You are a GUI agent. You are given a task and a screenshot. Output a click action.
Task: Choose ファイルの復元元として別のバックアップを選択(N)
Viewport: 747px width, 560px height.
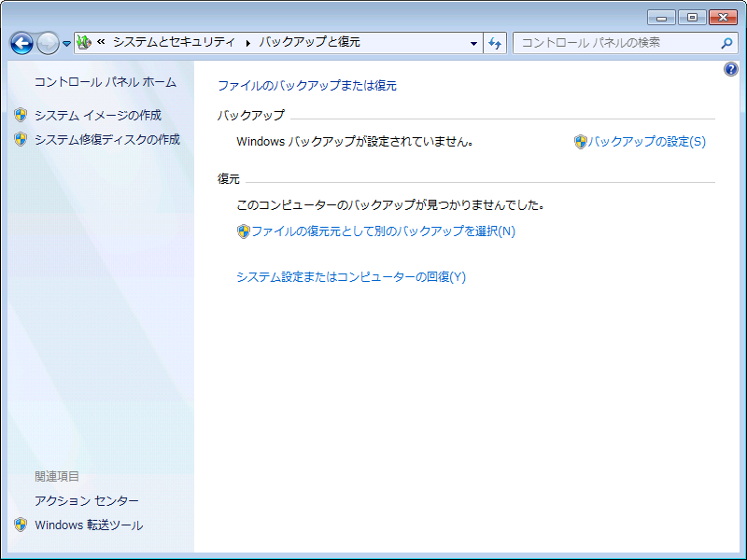(383, 231)
